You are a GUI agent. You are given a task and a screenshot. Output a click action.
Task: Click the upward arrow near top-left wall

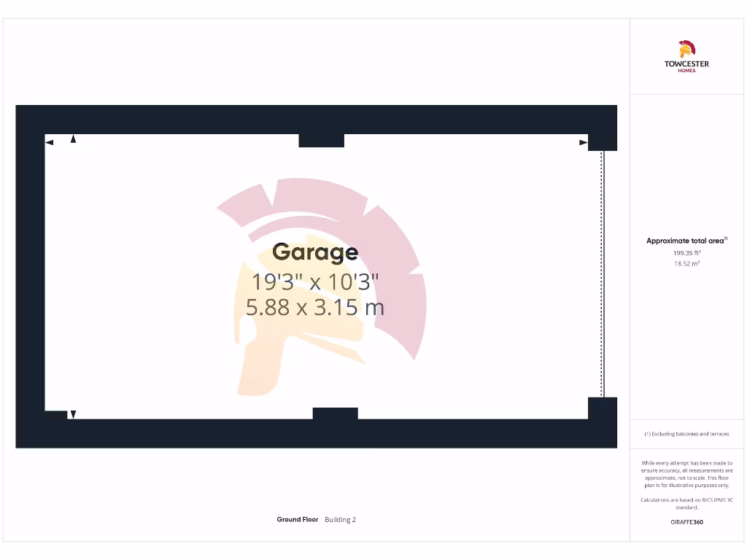pos(73,139)
